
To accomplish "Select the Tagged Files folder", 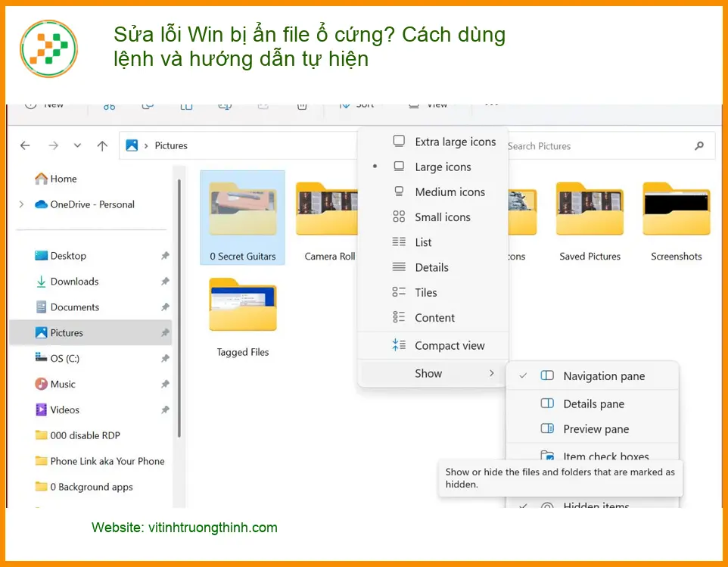I will coord(243,318).
